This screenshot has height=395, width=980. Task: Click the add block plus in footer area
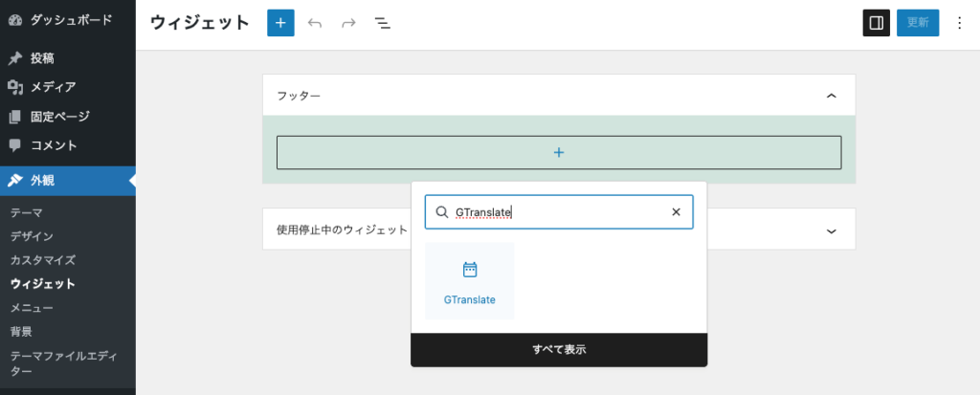coord(559,152)
